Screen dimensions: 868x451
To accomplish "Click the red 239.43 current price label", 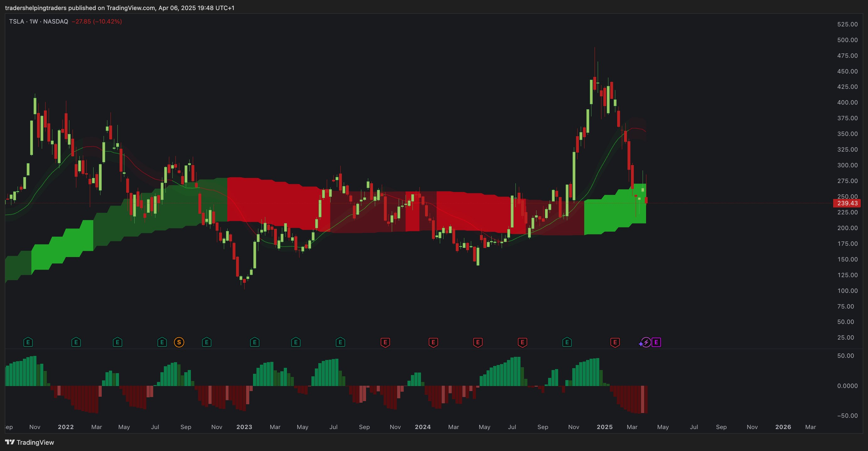I will coord(847,203).
